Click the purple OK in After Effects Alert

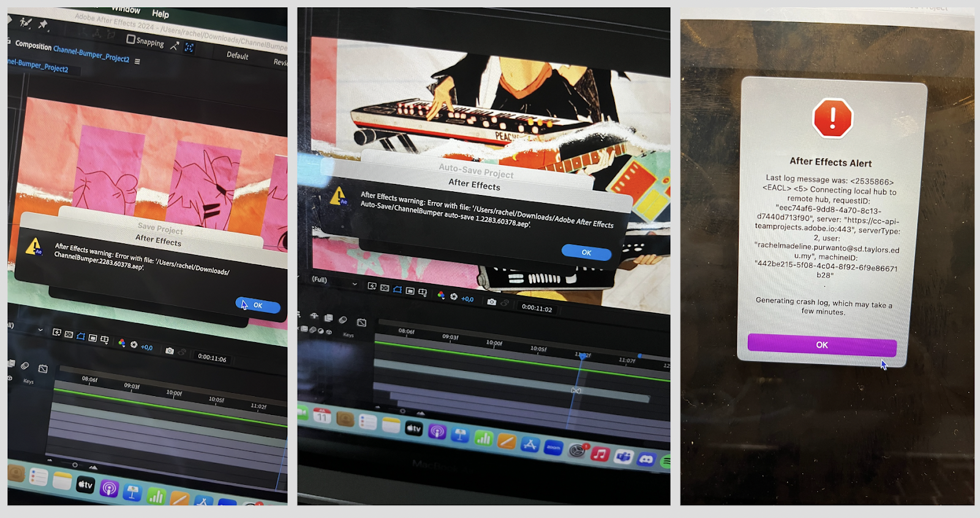point(822,345)
